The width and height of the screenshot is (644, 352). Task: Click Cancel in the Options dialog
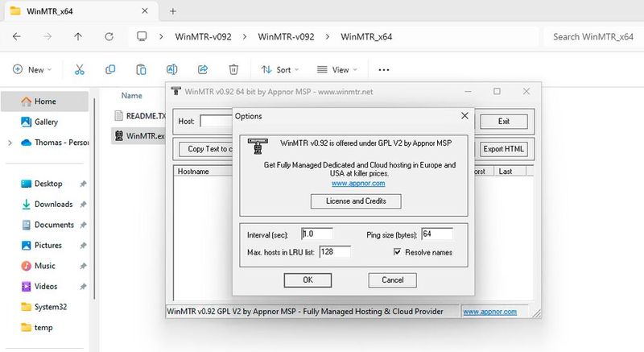[392, 280]
